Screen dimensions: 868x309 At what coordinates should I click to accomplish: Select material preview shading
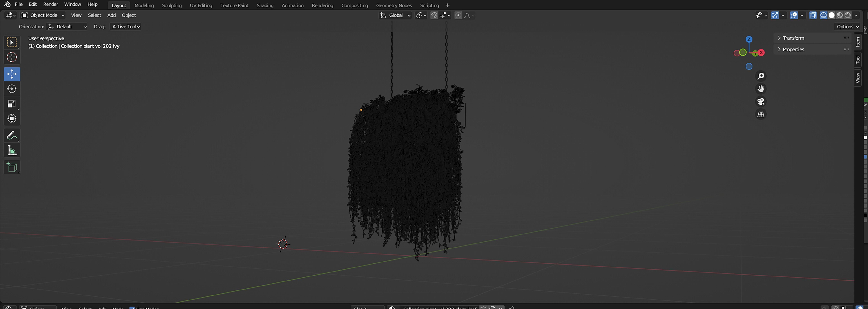839,15
